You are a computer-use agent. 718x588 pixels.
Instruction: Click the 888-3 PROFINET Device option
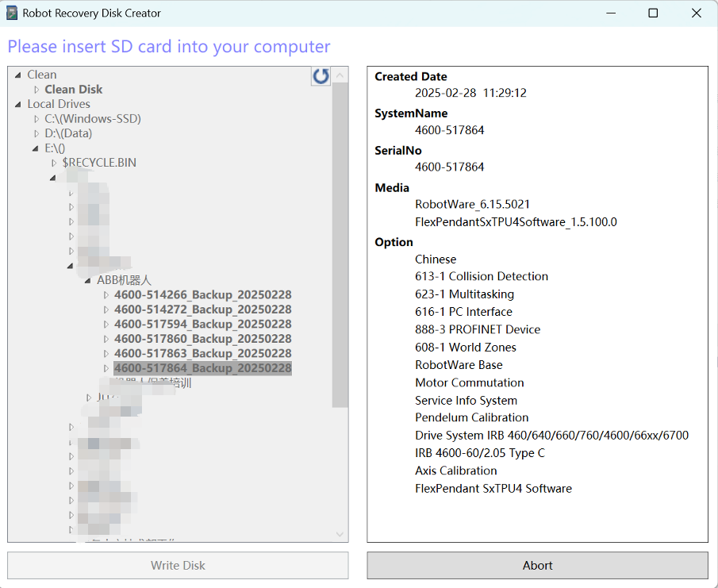[x=478, y=330]
